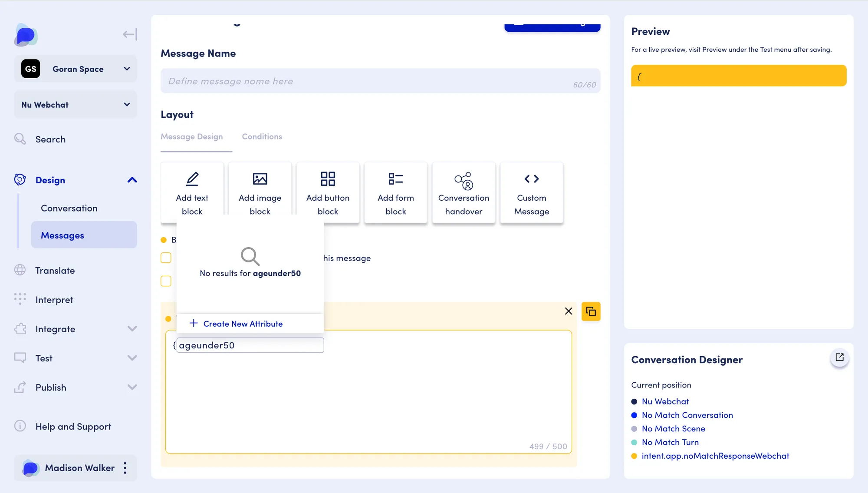Click the Translate globe icon
Image resolution: width=868 pixels, height=493 pixels.
pos(20,270)
